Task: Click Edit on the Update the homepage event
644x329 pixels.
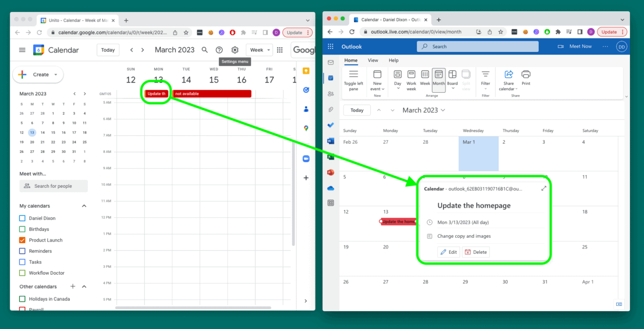Action: tap(449, 252)
